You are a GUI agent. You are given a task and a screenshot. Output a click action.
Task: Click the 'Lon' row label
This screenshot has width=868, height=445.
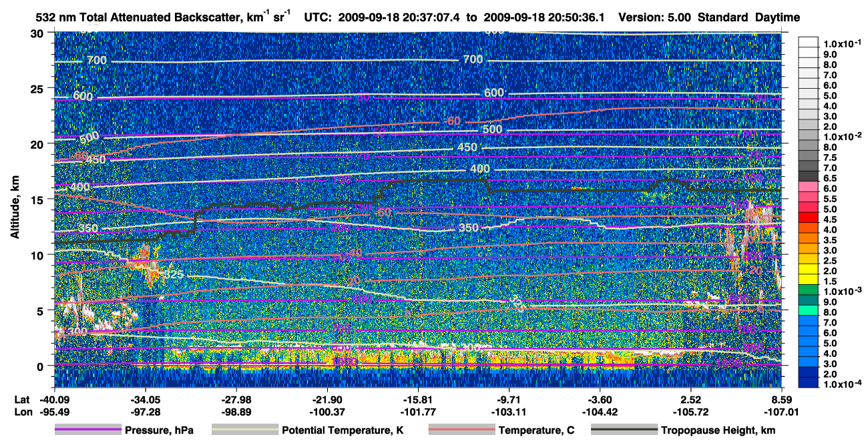coord(23,412)
